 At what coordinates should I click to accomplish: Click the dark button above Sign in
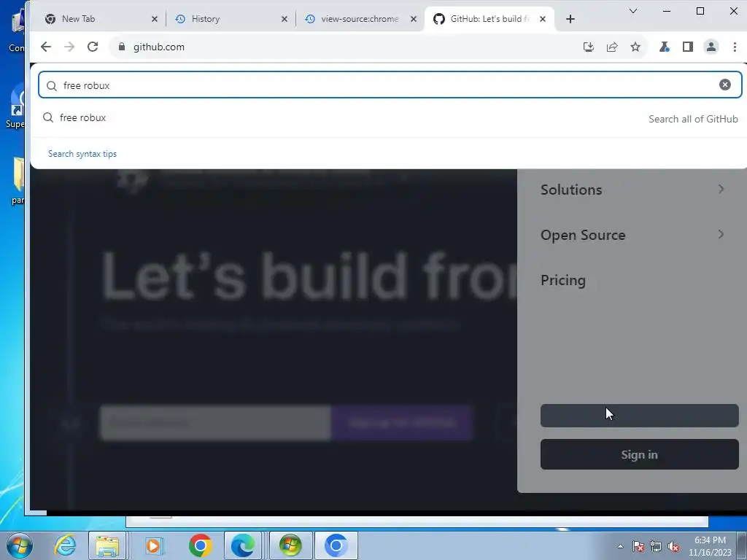point(639,415)
